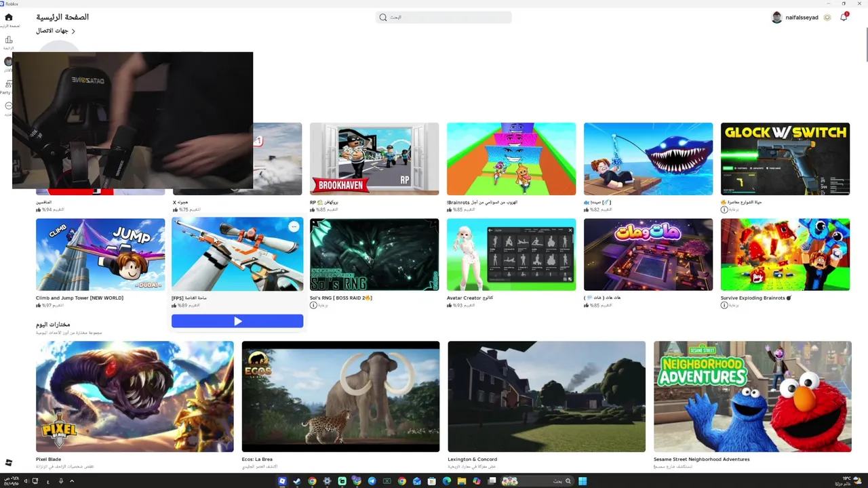
Task: Click the microphone icon in the system tray
Action: 60,481
